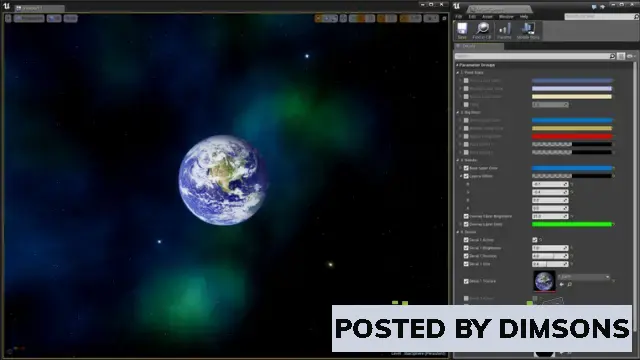
Task: Collapse the 2. Big Stars group
Action: [x=458, y=112]
